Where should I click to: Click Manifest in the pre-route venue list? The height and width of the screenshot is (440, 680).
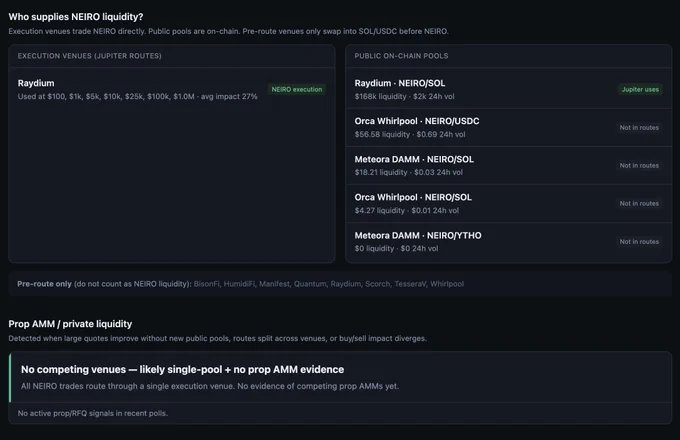click(274, 284)
